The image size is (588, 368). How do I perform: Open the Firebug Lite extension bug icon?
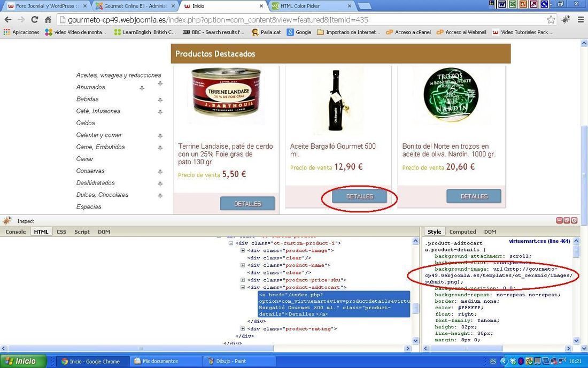pyautogui.click(x=566, y=19)
